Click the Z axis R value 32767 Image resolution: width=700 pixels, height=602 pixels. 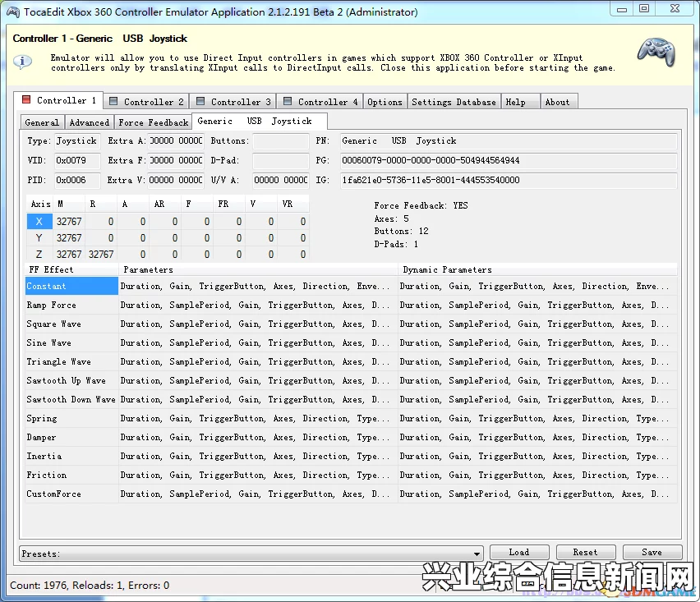click(x=101, y=255)
